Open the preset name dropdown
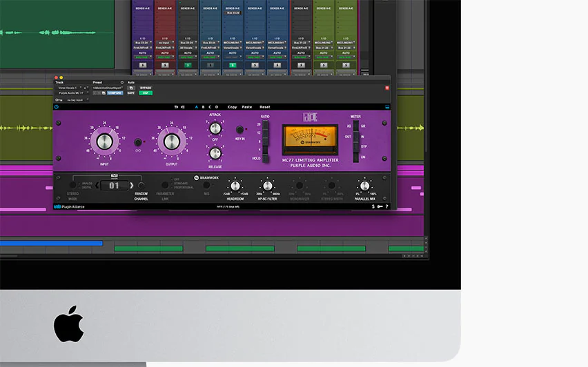 point(108,88)
